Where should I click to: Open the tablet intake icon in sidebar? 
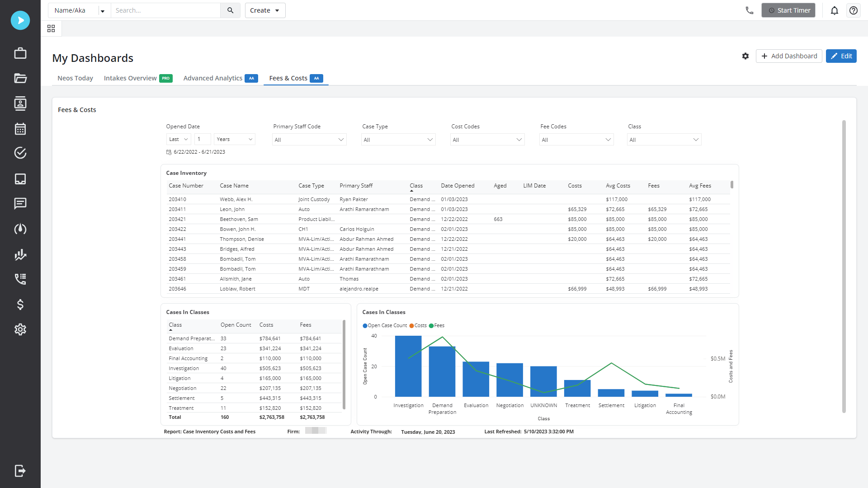[x=20, y=179]
